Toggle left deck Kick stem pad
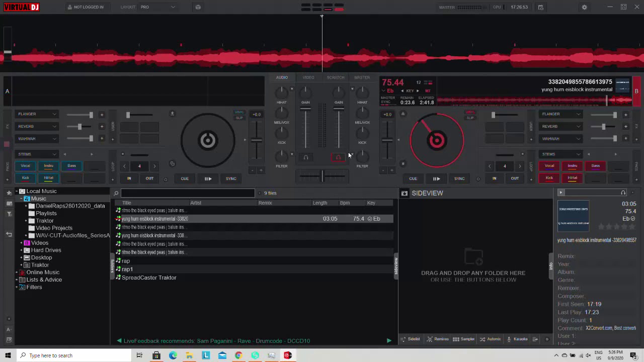This screenshot has height=362, width=644. 25,178
